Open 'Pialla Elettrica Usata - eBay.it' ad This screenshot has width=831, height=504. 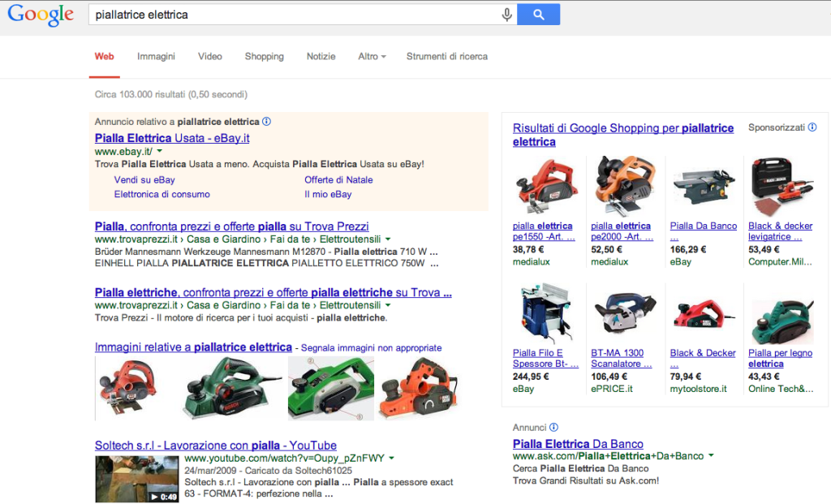coord(172,138)
